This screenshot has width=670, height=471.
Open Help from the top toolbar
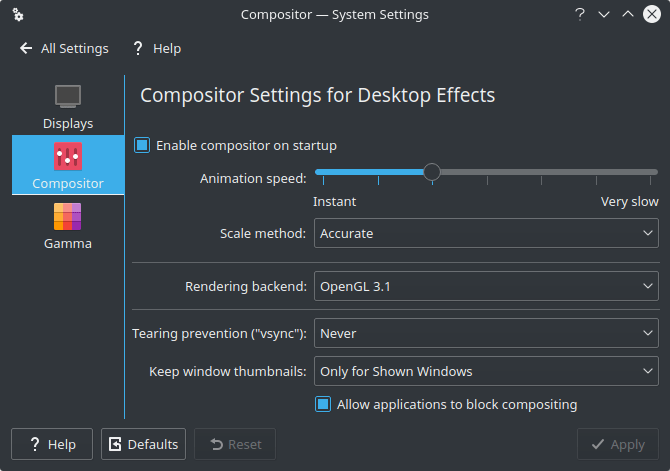click(157, 49)
